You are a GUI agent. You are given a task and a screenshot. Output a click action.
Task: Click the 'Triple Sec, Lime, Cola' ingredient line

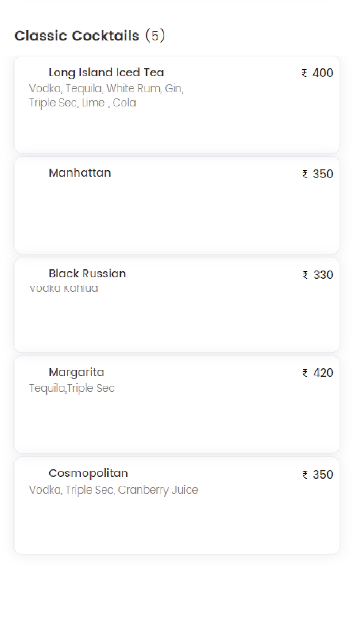point(82,103)
